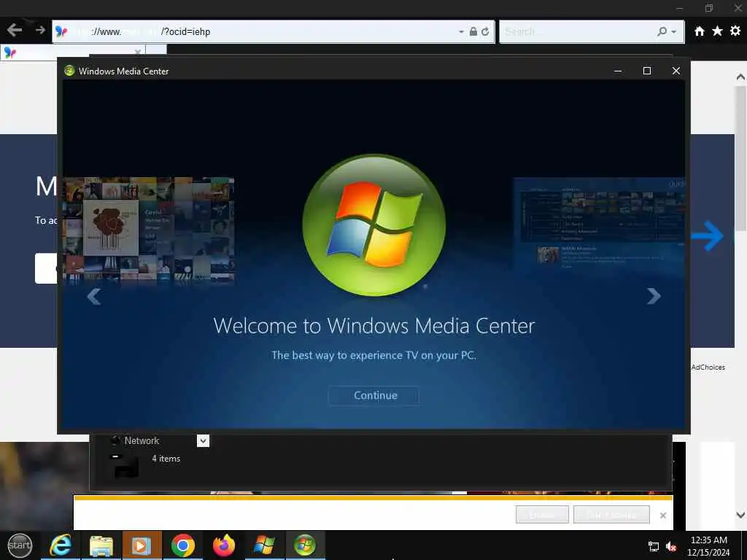This screenshot has height=560, width=747.
Task: Click the browser forward arrow
Action: [x=40, y=30]
